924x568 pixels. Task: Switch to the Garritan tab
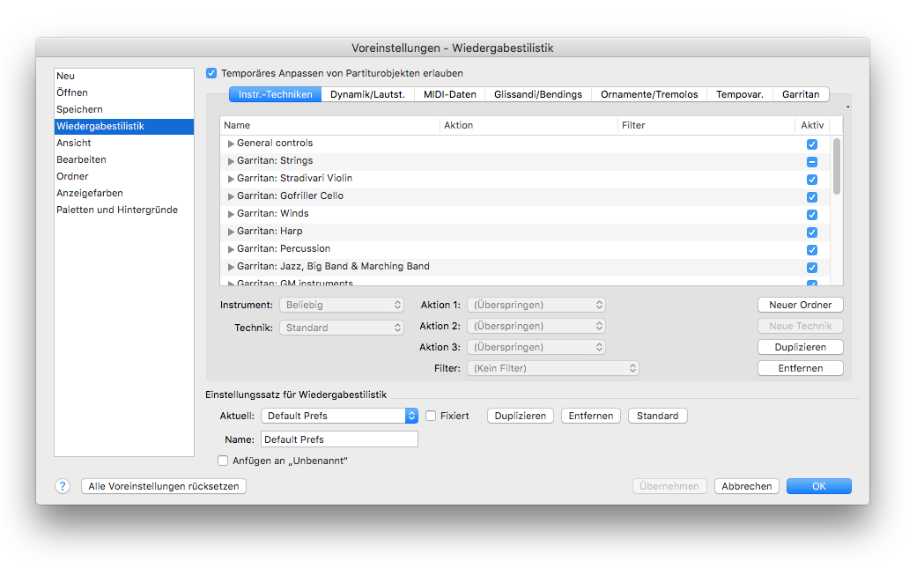click(x=801, y=94)
